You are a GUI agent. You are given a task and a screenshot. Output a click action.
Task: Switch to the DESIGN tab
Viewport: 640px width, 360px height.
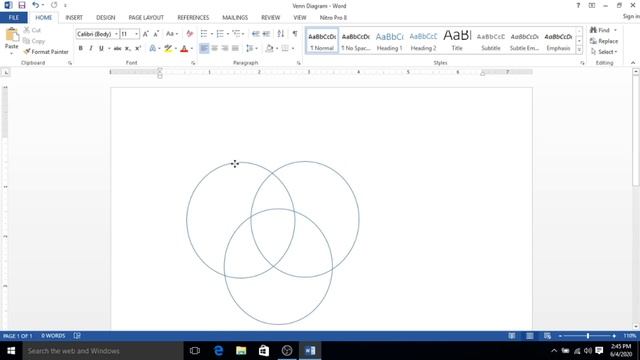(105, 18)
